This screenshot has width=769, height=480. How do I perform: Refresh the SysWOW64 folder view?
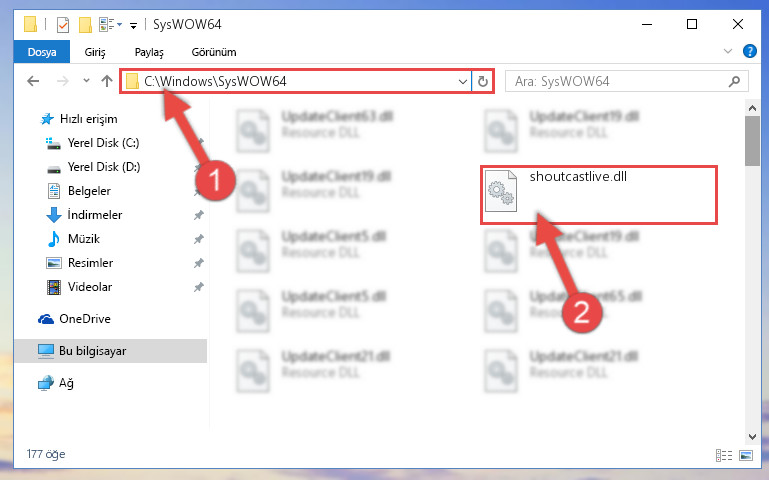pyautogui.click(x=483, y=81)
